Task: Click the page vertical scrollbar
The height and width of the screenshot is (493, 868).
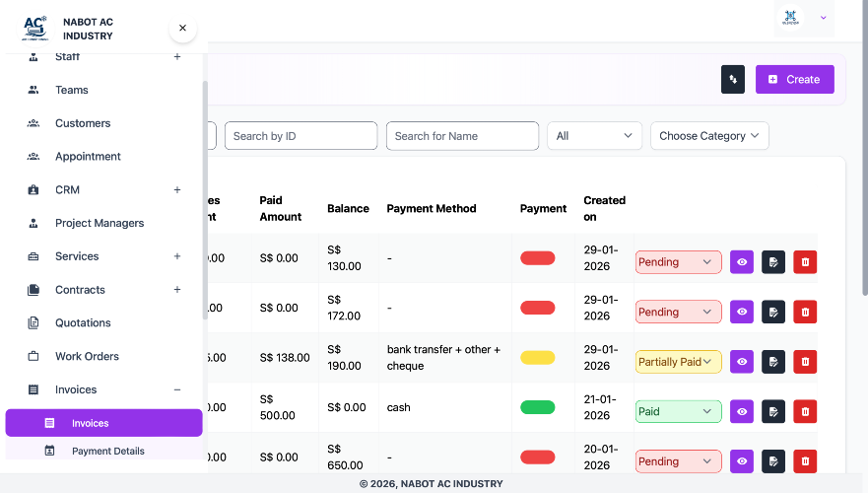Action: point(865,147)
